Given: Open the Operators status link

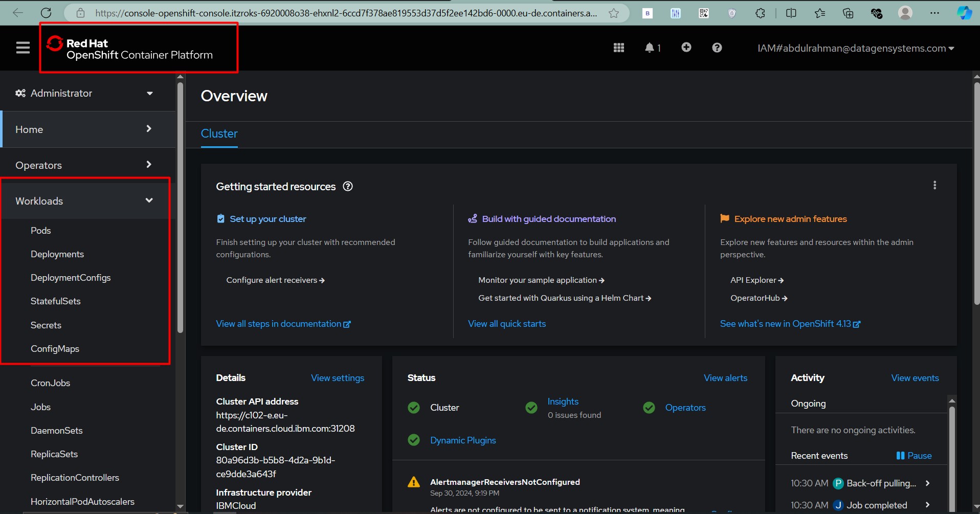Looking at the screenshot, I should (685, 408).
